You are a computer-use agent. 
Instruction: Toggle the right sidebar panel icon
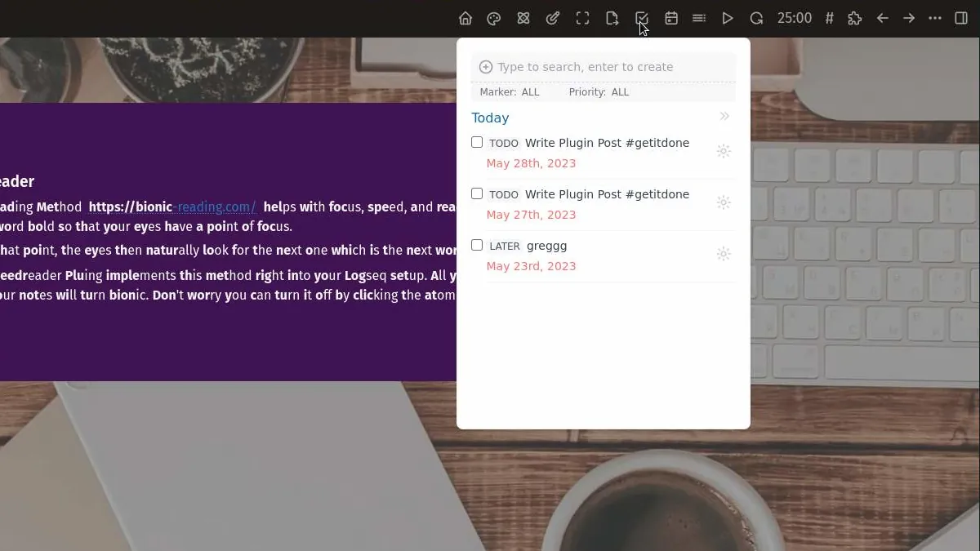[x=961, y=18]
